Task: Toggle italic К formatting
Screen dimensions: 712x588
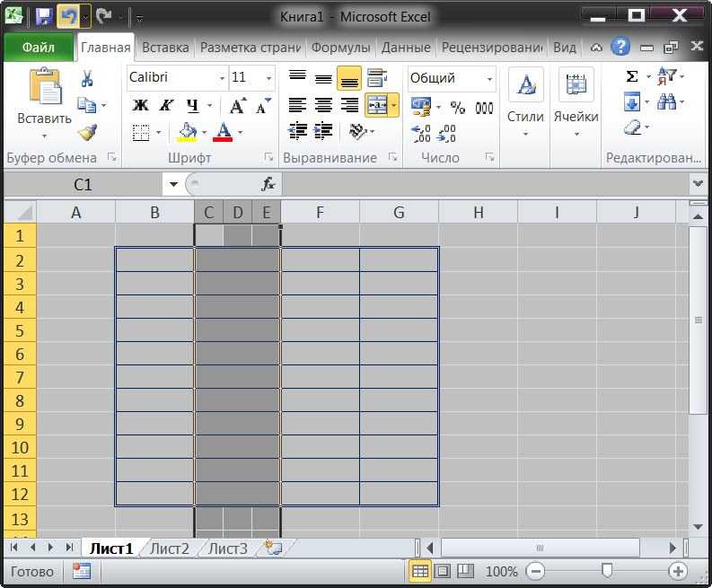Action: click(166, 106)
